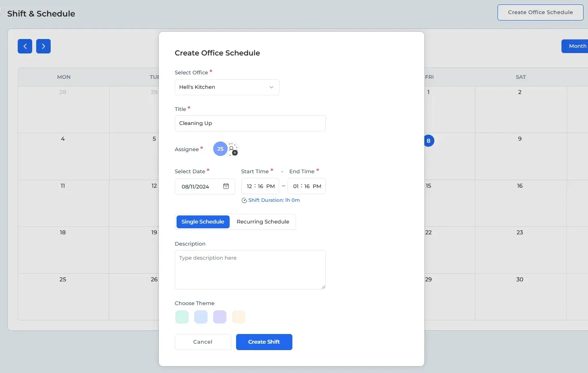
Task: Click the Create Shift button
Action: click(x=264, y=342)
